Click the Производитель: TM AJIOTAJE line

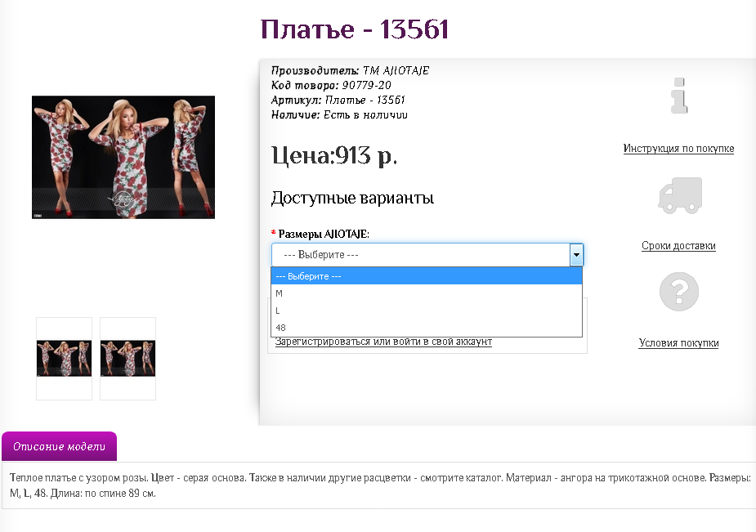tap(350, 70)
